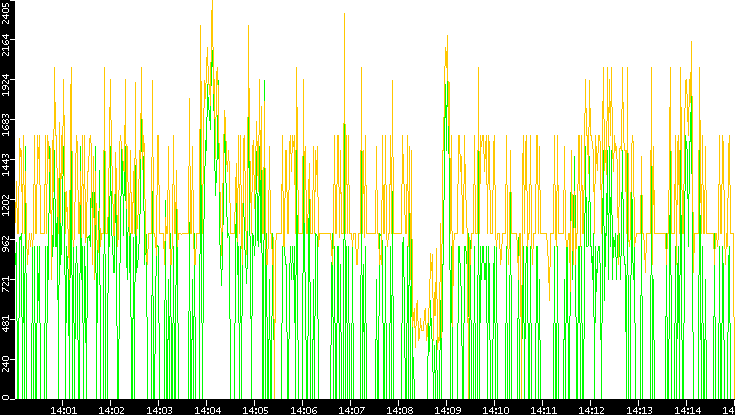The height and width of the screenshot is (415, 735).
Task: Select the 14:12 time axis label
Action: click(591, 410)
